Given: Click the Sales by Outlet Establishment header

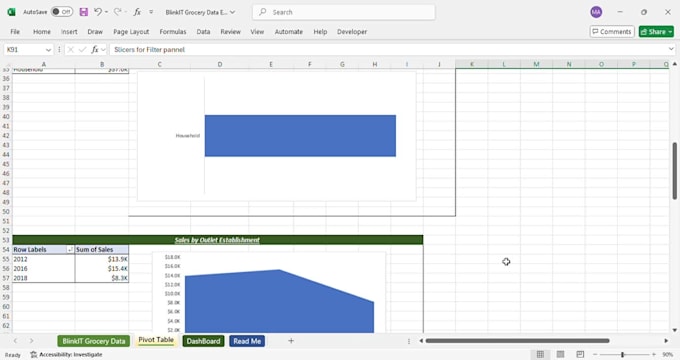Looking at the screenshot, I should (x=217, y=240).
